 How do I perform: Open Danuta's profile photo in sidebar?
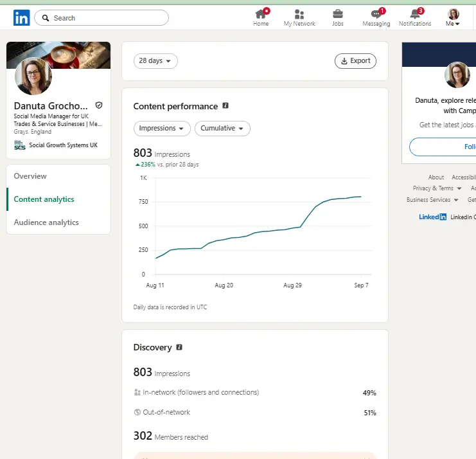click(33, 76)
